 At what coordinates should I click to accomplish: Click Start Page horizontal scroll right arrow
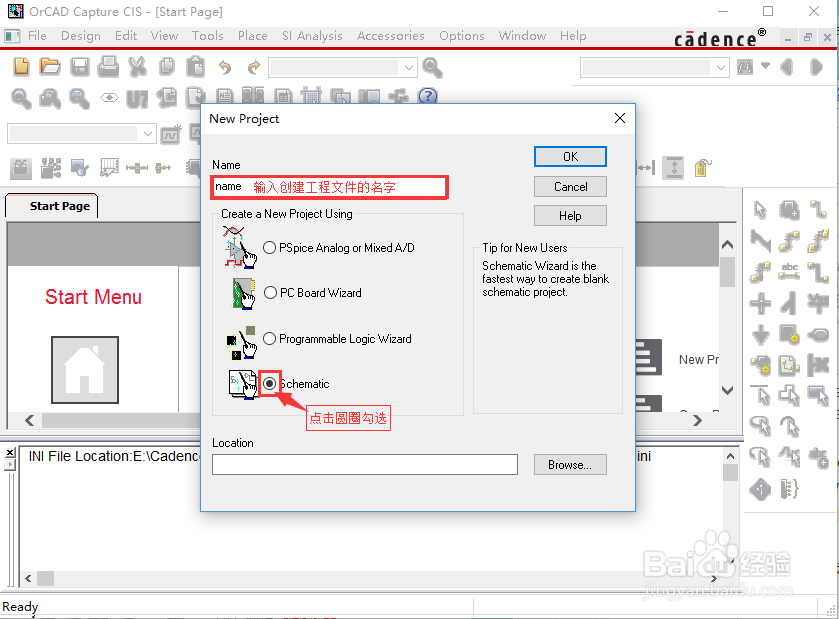coord(697,421)
